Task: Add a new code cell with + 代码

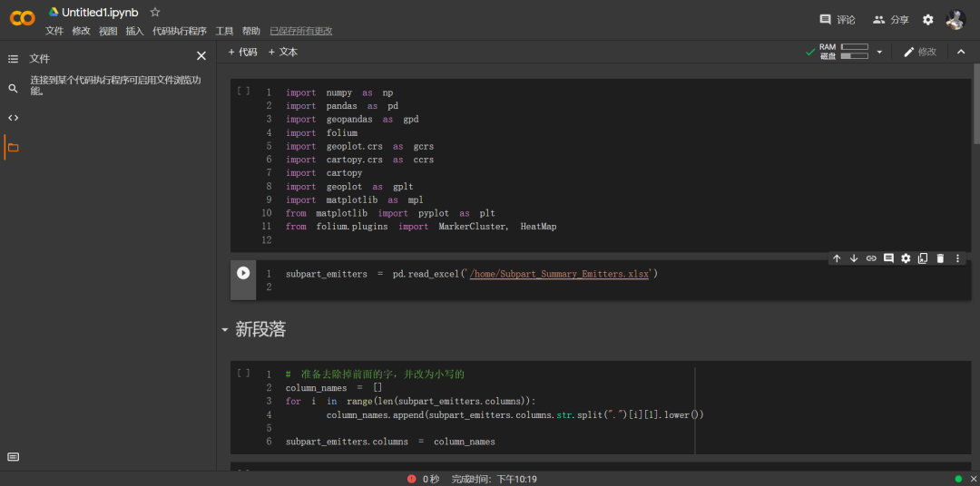Action: (242, 52)
